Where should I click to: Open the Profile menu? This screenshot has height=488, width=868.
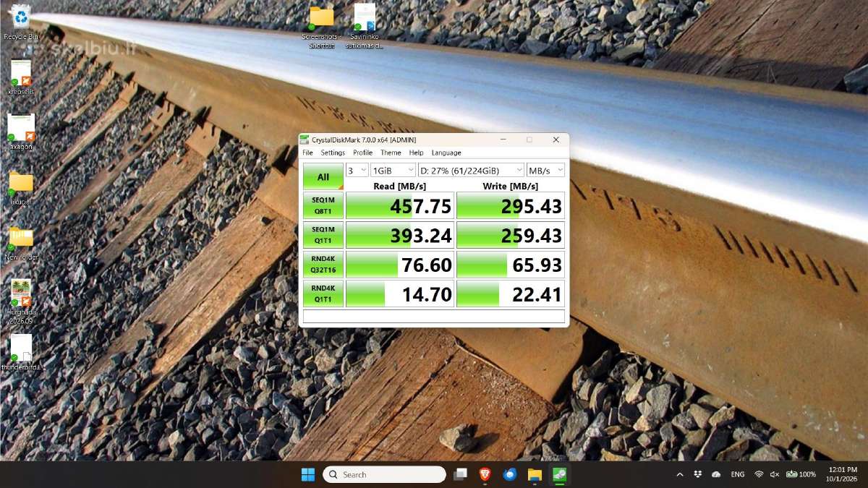pos(363,153)
